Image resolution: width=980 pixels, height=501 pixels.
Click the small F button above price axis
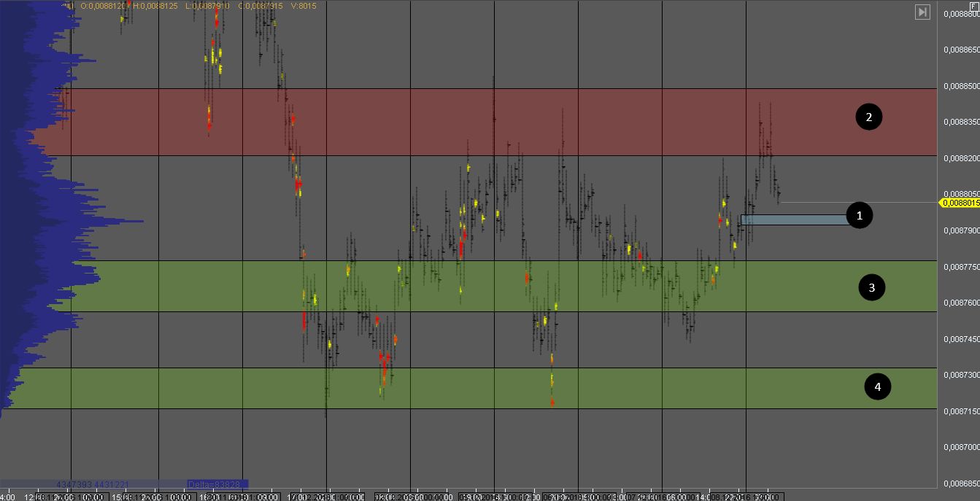tap(973, 6)
